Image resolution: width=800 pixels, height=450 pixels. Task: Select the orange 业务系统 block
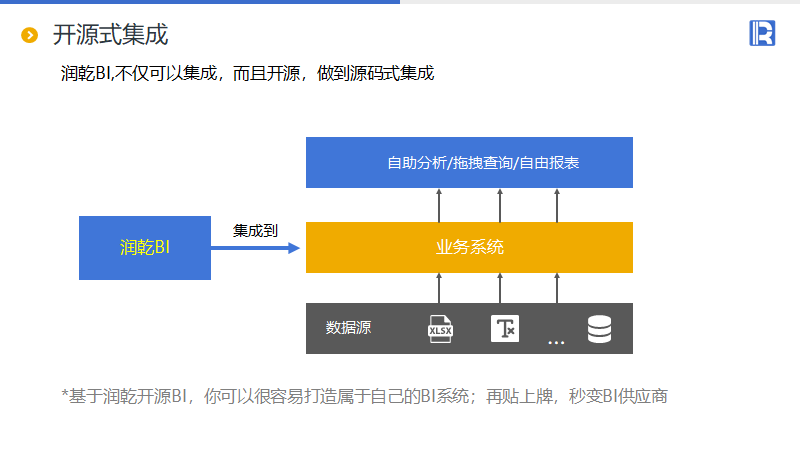(x=469, y=247)
